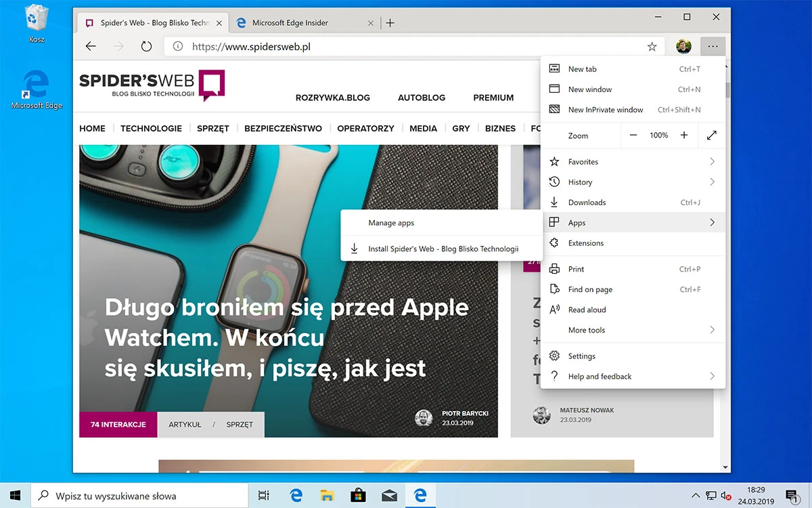This screenshot has height=508, width=812.
Task: Open ROZRYWKA.BLOG link
Action: click(333, 98)
